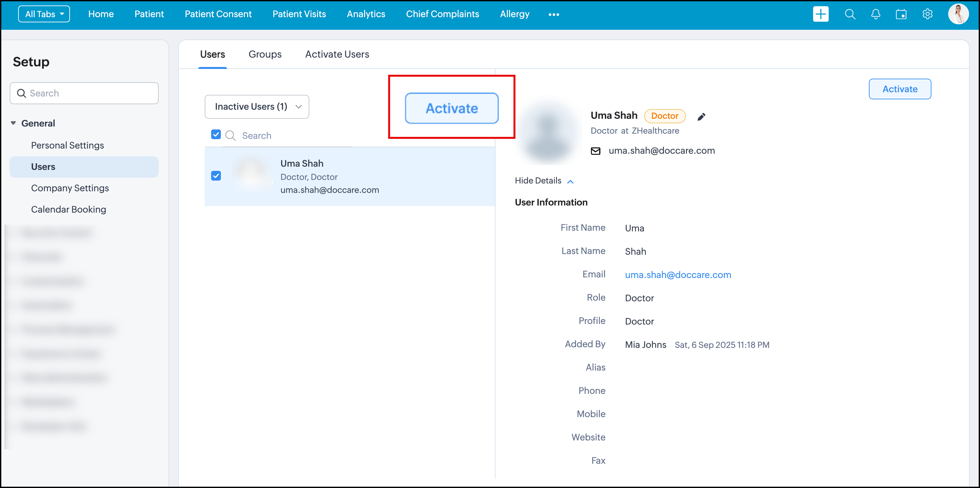Open the Patient Visits menu tab
This screenshot has width=980, height=488.
[x=299, y=14]
